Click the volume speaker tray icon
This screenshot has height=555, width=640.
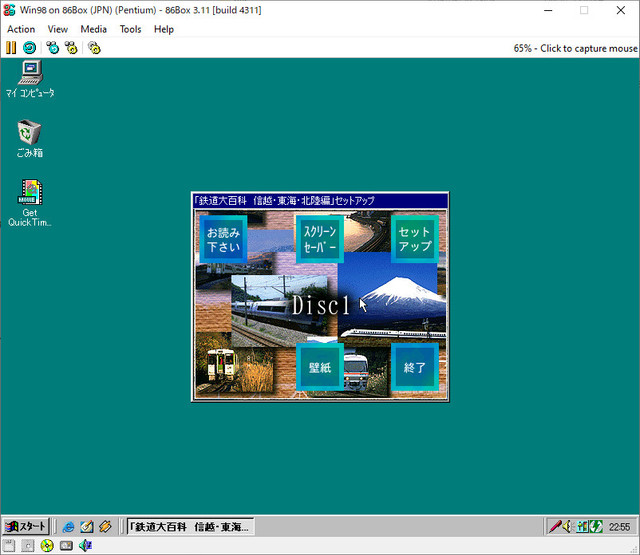coord(568,526)
